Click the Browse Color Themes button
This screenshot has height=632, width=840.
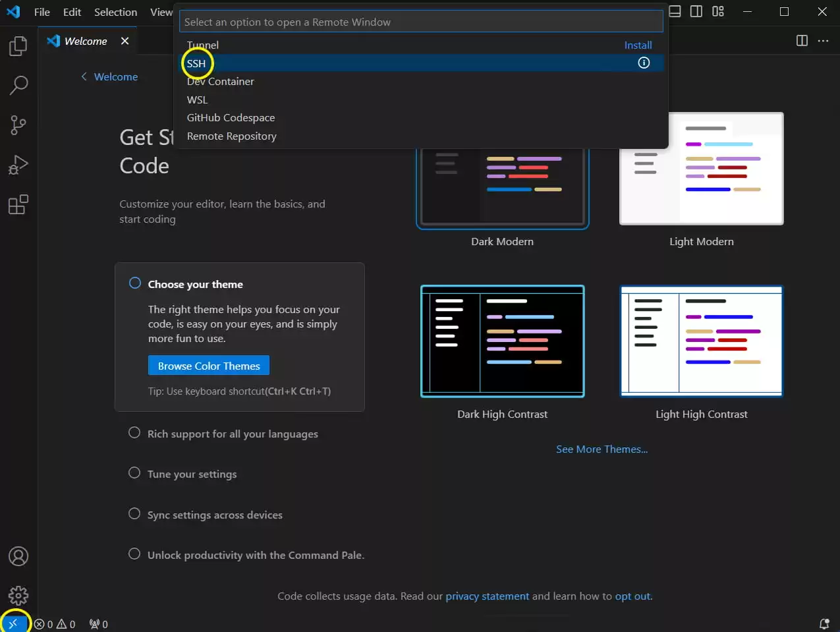(209, 366)
